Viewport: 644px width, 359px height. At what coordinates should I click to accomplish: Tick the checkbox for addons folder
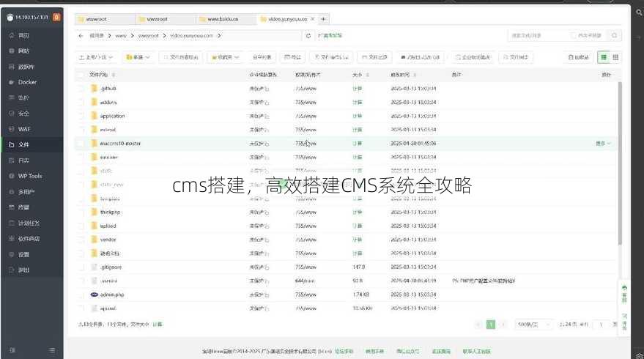coord(81,103)
